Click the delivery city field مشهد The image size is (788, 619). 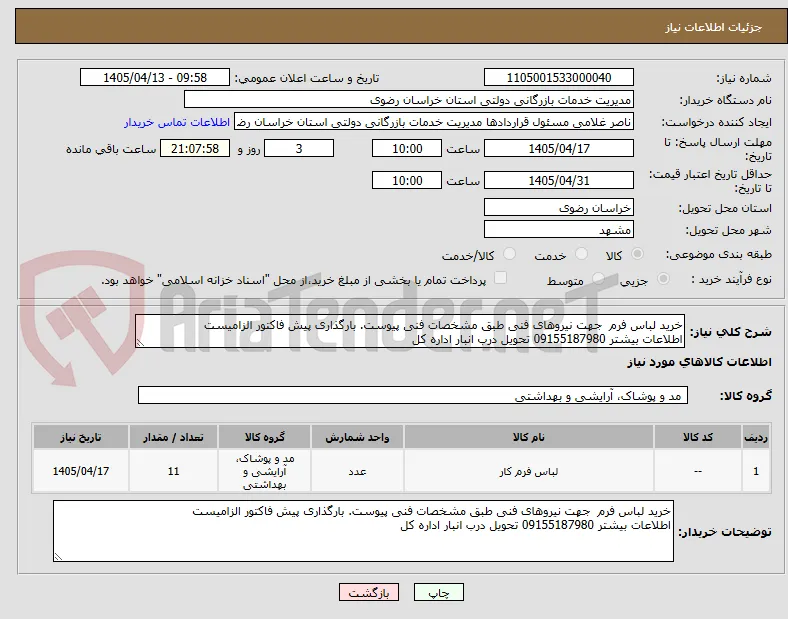(x=559, y=230)
